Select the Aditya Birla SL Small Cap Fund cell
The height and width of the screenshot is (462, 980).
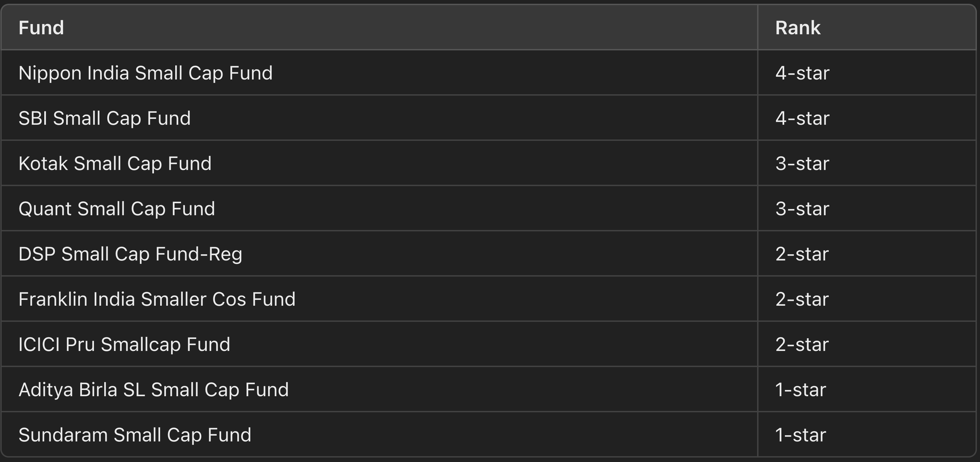click(154, 389)
